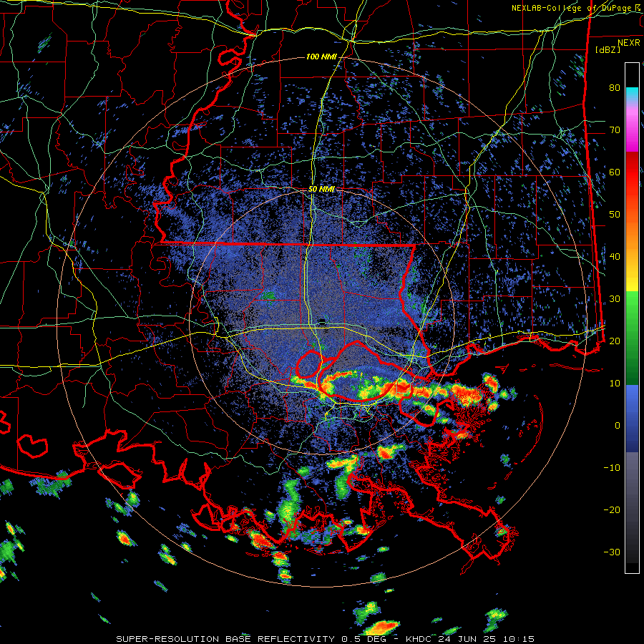Click the -30 value on dBZ scale
Screen dimensions: 644x644
tap(612, 552)
